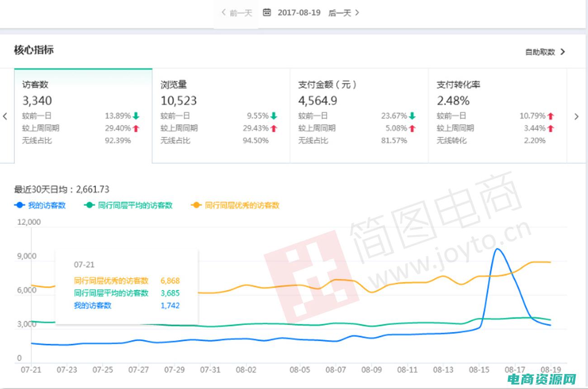
Task: Toggle 我的访客数 legend series
Action: click(40, 205)
